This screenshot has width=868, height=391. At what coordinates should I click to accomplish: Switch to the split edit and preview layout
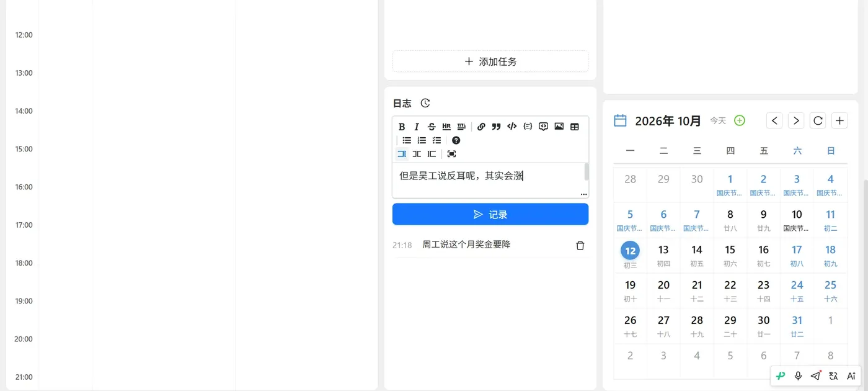[x=417, y=154]
